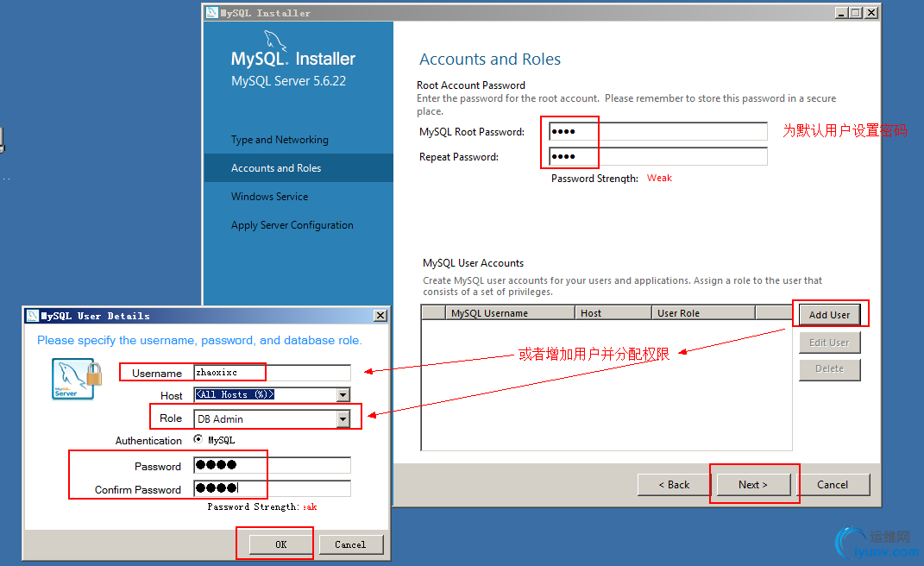924x566 pixels.
Task: Go to Type and Networking step
Action: coord(280,140)
